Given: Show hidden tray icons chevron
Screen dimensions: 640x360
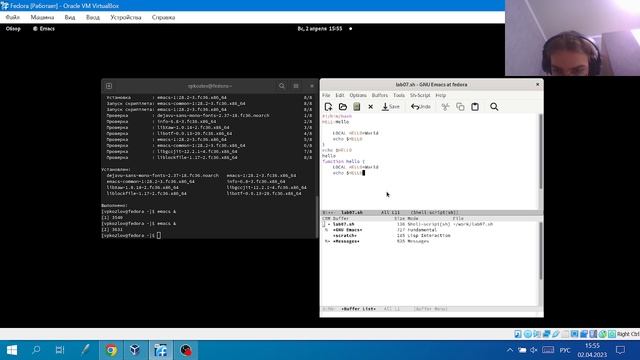Looking at the screenshot, I should tap(509, 350).
